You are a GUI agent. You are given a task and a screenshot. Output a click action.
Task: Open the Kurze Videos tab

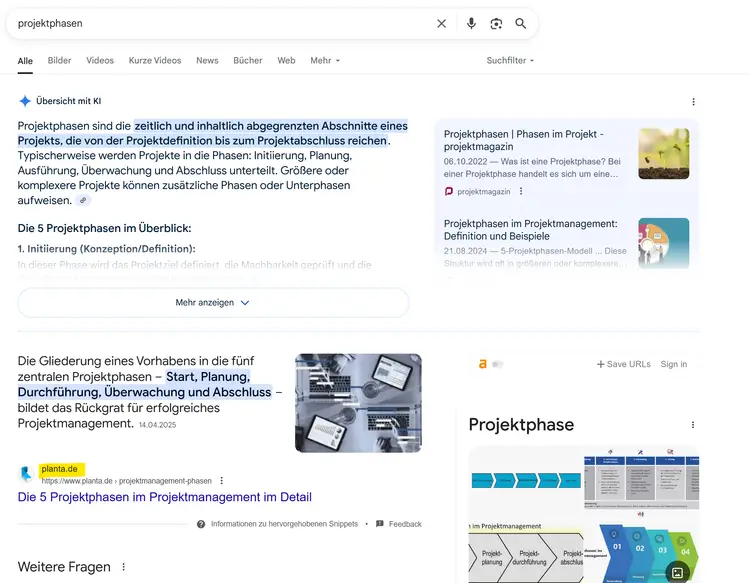click(155, 61)
